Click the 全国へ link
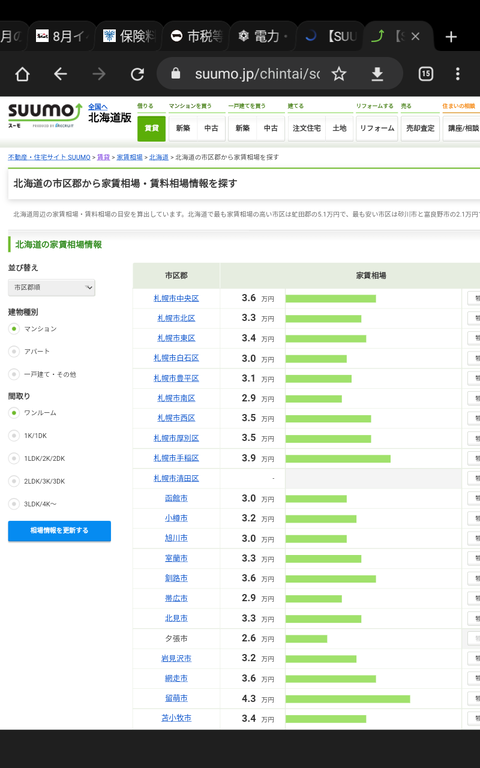The width and height of the screenshot is (480, 768). tap(98, 107)
